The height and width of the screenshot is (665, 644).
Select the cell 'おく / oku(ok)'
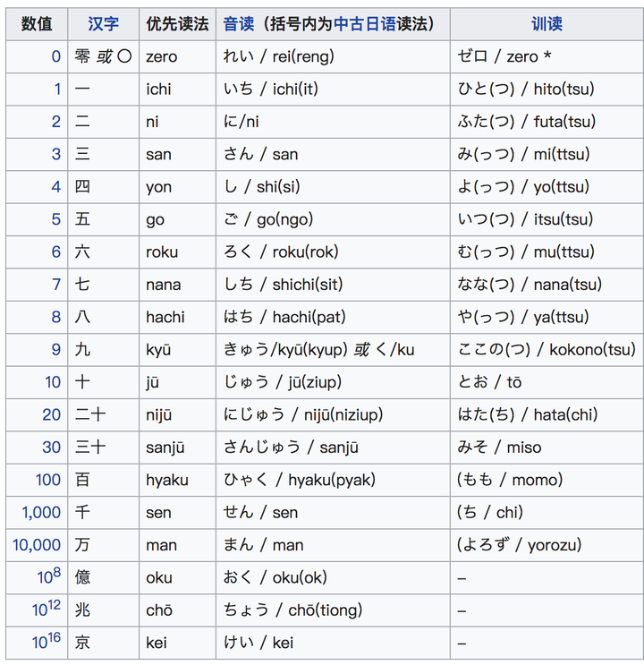point(333,577)
